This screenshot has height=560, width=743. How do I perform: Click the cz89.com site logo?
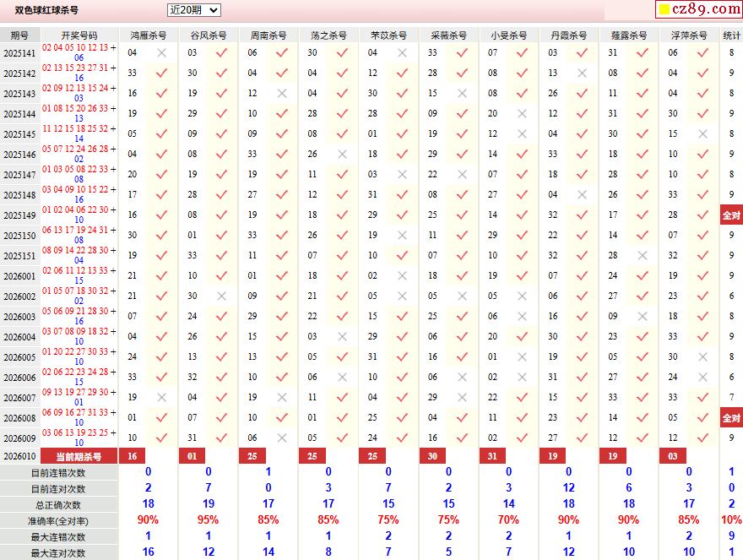(x=698, y=9)
